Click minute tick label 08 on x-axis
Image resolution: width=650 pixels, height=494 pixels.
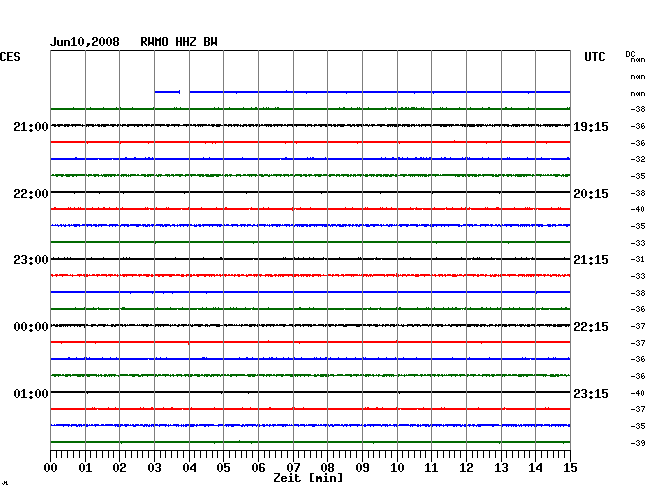point(327,467)
